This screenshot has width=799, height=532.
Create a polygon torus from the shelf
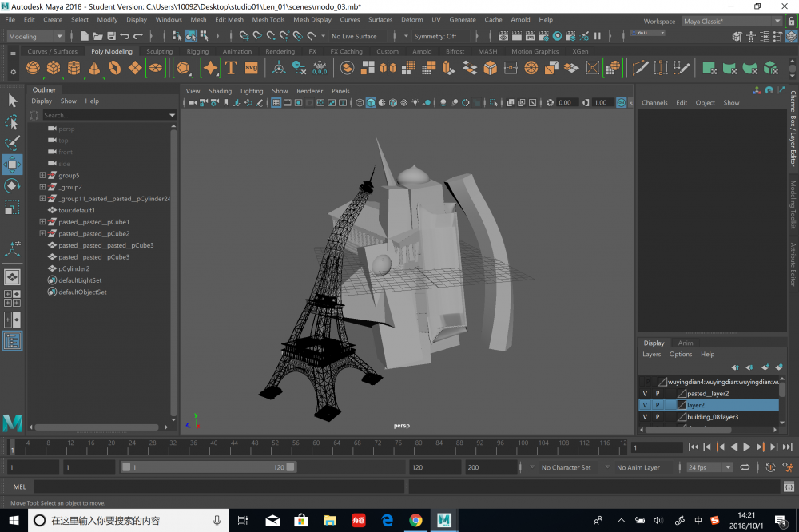pos(114,68)
